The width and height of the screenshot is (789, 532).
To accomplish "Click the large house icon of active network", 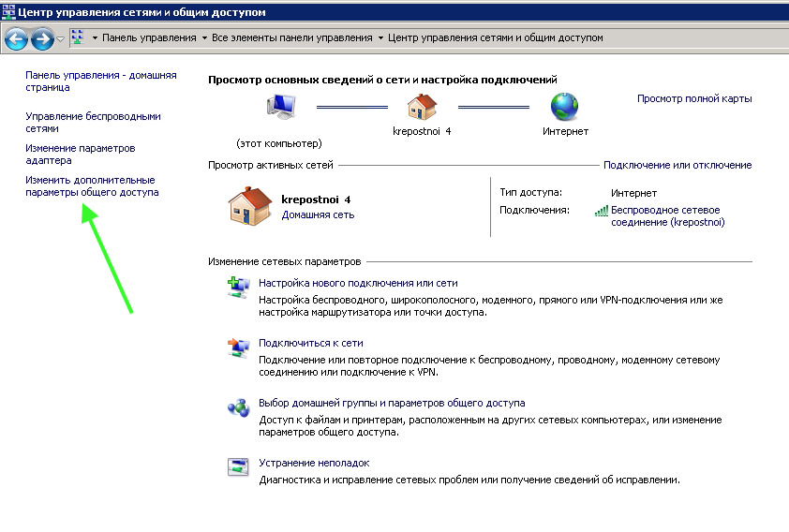I will pos(250,205).
